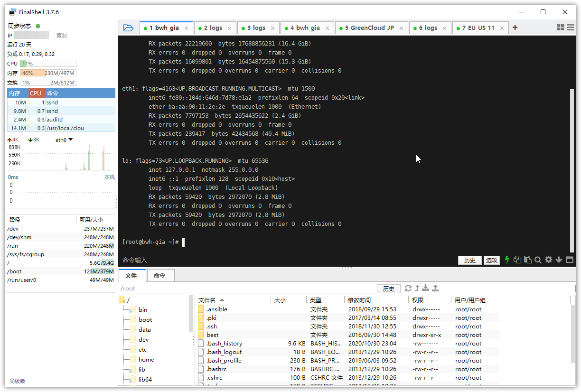The image size is (581, 392).
Task: Open the tab list menu icon at top right
Action: pyautogui.click(x=570, y=27)
